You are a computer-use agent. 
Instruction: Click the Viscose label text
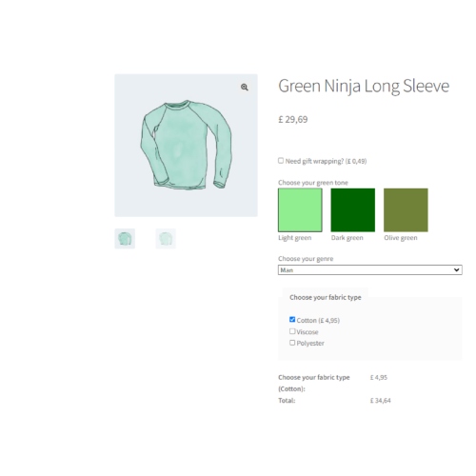pyautogui.click(x=307, y=332)
